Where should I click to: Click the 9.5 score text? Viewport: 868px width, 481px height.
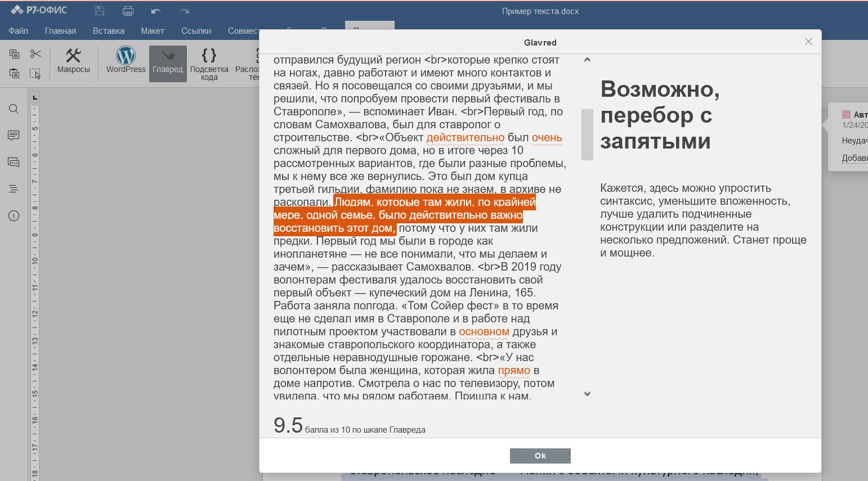(288, 425)
